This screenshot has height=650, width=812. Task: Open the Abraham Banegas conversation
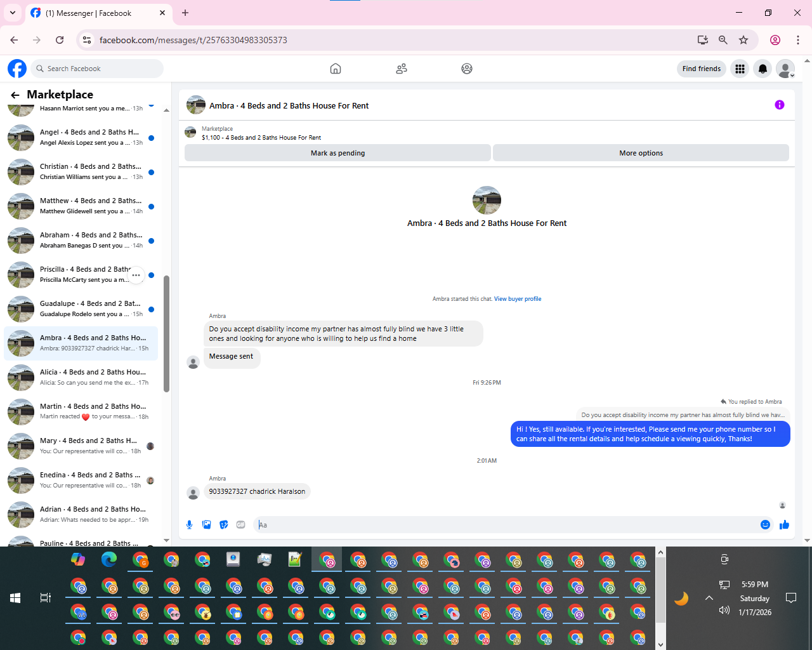pos(81,240)
